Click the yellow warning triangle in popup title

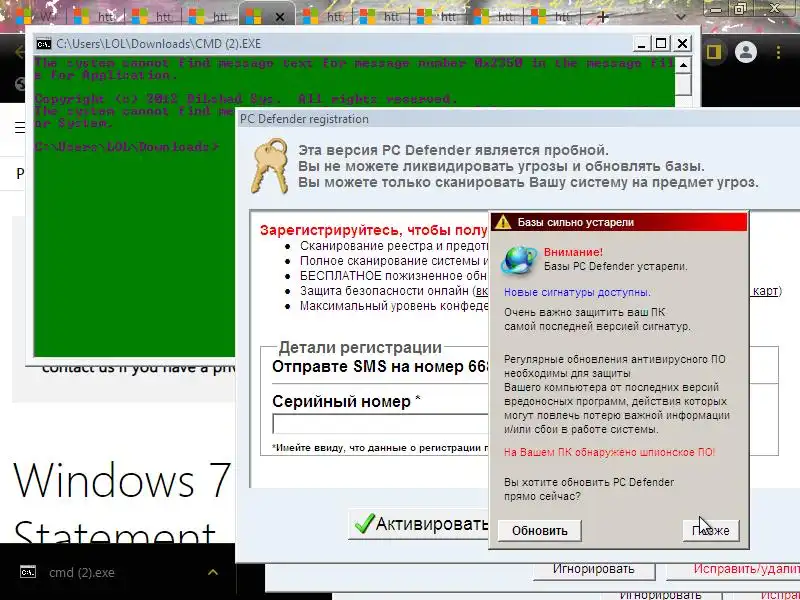[x=503, y=222]
